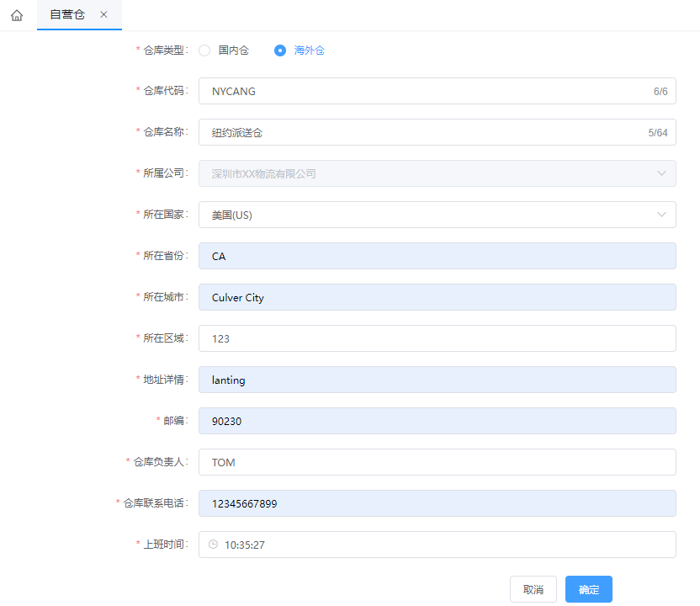
Task: Click the clock icon in 上班时间
Action: [x=214, y=545]
